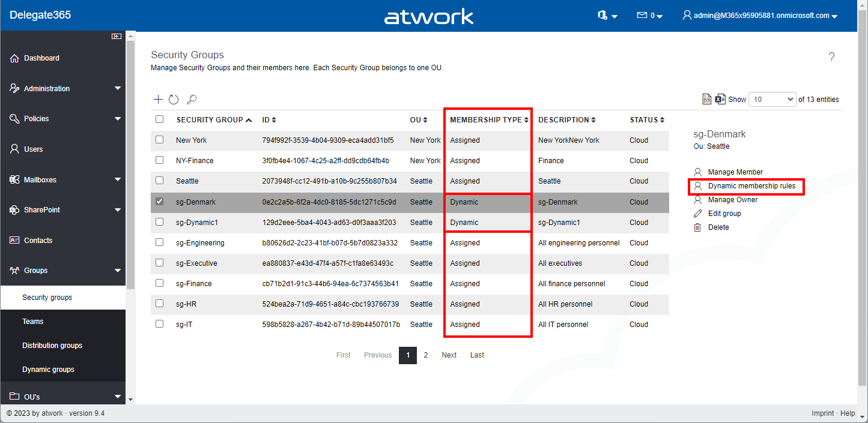Check the sg-Dynamic1 group checkbox

159,222
